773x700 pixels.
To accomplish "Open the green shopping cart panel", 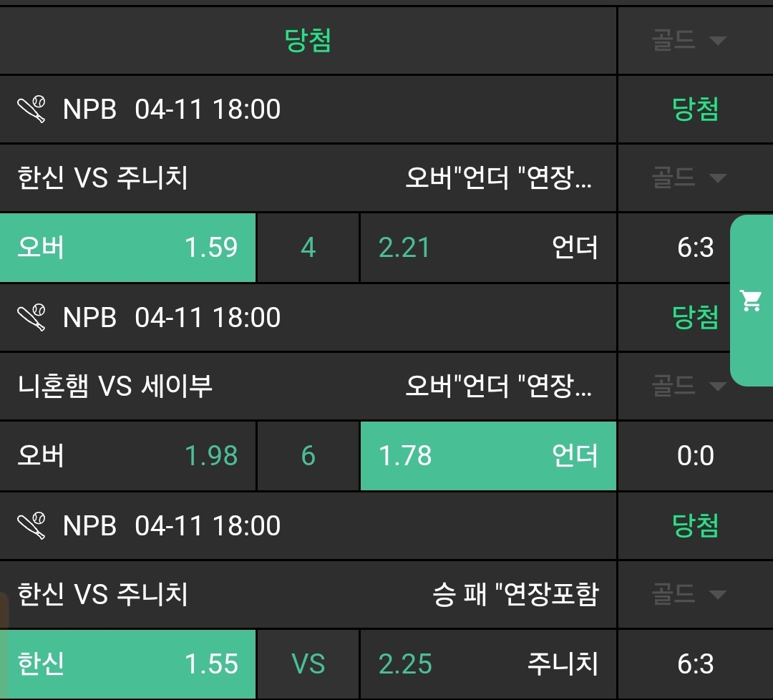I will [x=751, y=301].
